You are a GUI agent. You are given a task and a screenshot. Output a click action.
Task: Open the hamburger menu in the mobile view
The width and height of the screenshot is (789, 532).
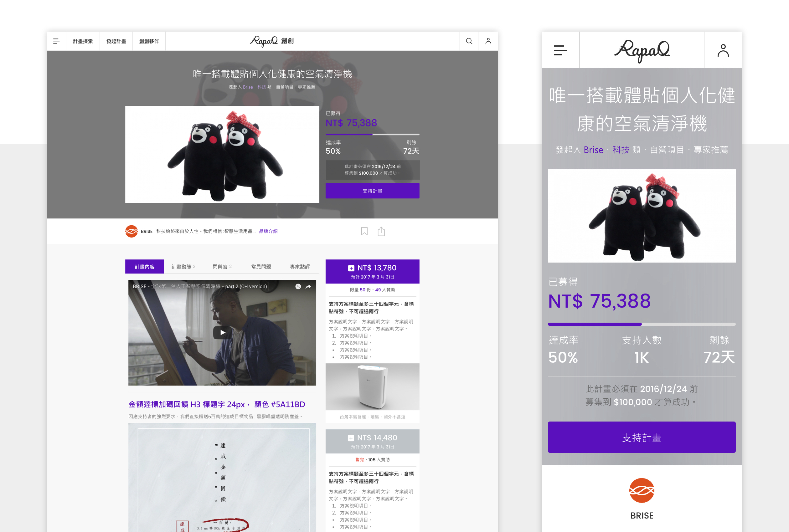(560, 50)
